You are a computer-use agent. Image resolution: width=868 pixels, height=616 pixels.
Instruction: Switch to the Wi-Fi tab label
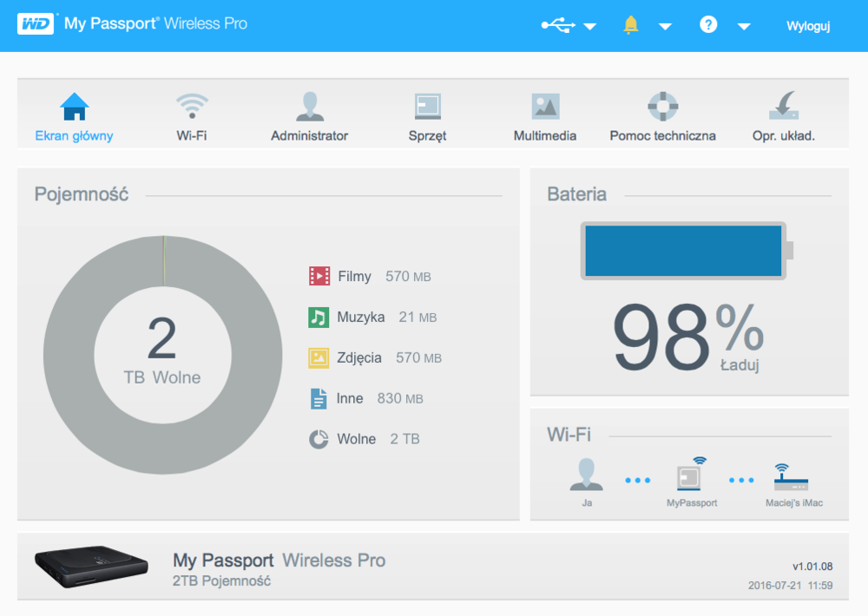tap(192, 135)
